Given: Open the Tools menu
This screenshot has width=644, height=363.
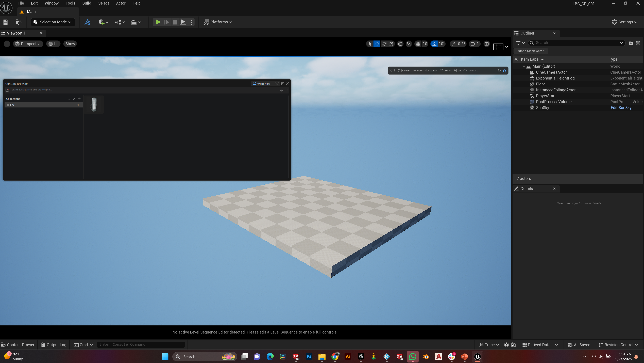Looking at the screenshot, I should pos(70,3).
